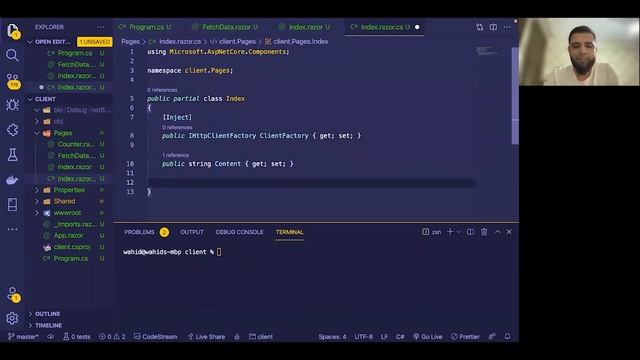Click 0 tests in status bar

[x=77, y=336]
